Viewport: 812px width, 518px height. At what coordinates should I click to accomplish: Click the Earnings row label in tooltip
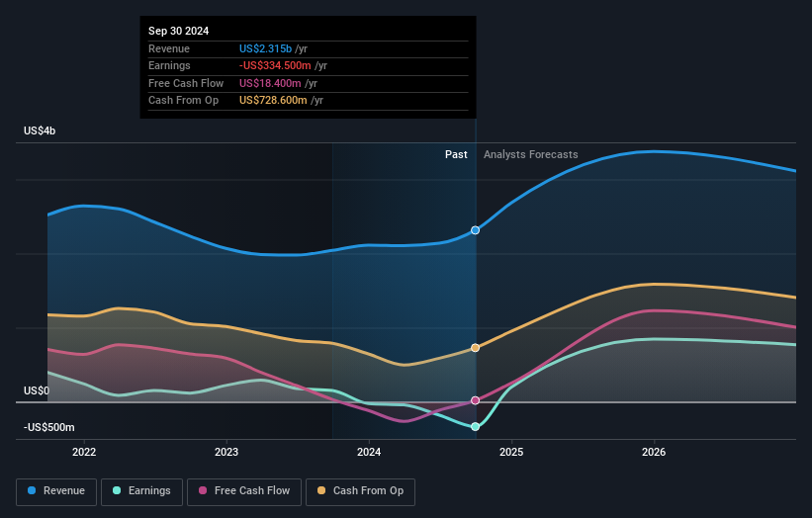(x=169, y=65)
